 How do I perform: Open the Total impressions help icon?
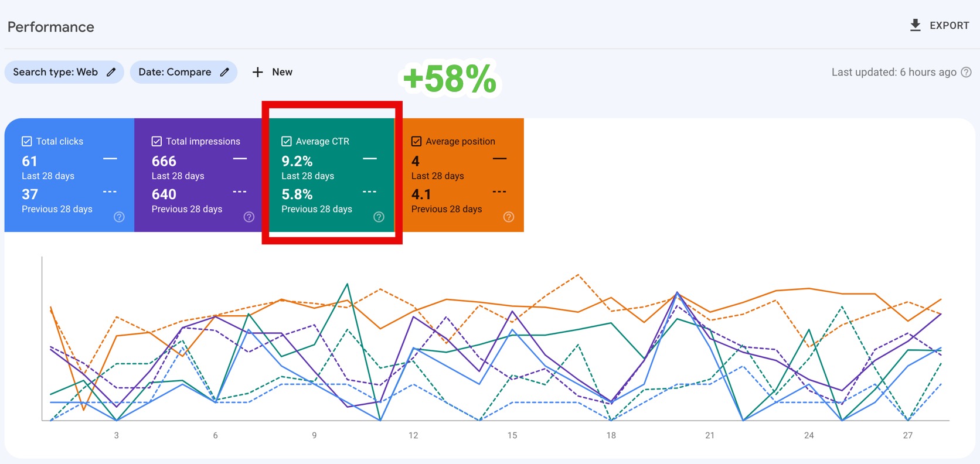[249, 217]
